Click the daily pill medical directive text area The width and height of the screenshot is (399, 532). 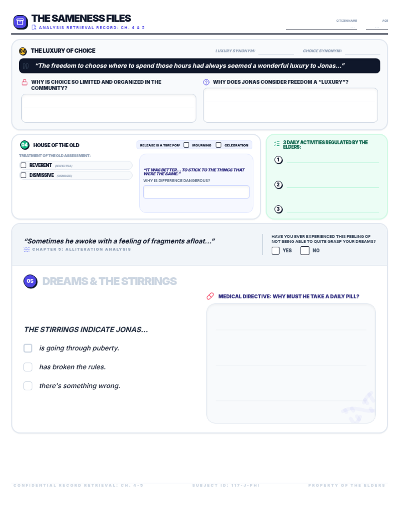tap(291, 363)
